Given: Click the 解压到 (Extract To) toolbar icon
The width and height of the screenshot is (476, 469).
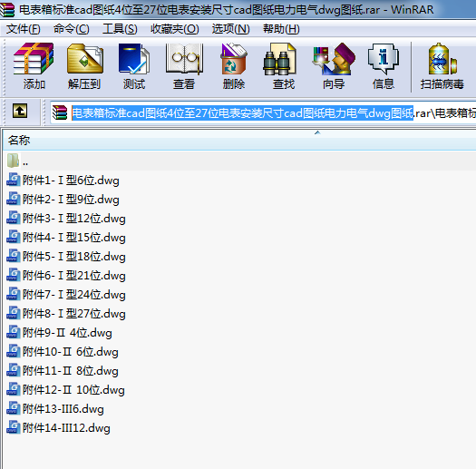Looking at the screenshot, I should tap(85, 59).
